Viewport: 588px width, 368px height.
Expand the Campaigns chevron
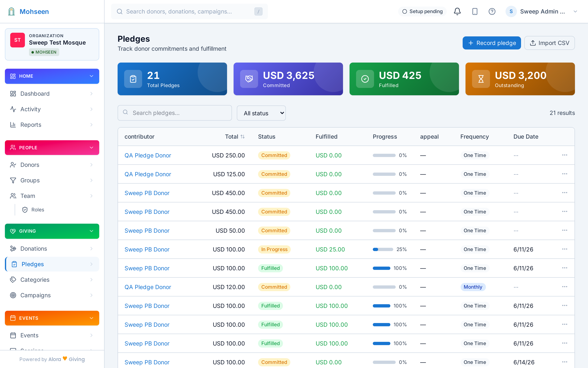point(91,295)
